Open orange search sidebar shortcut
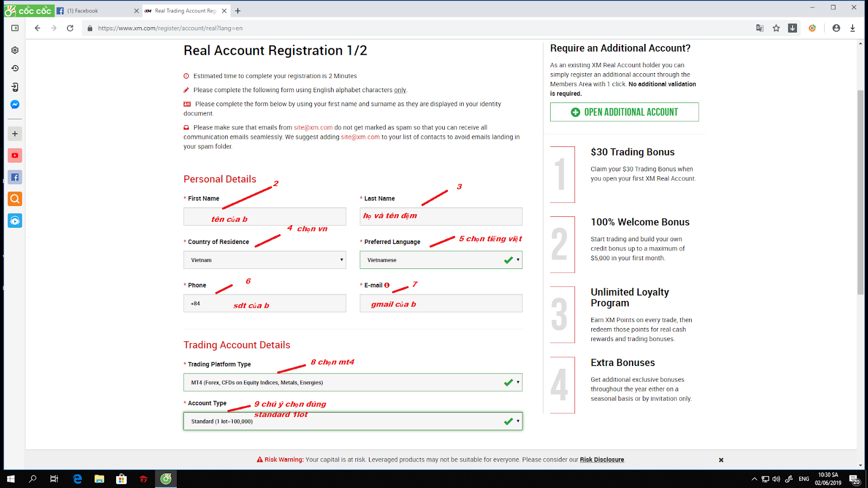 coord(15,199)
